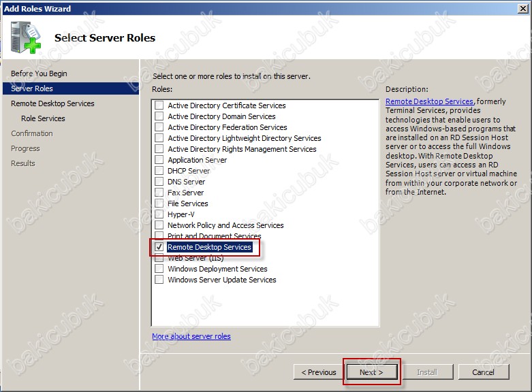Check Print and Document Services
Viewport: 532px width, 392px height.
pos(159,235)
